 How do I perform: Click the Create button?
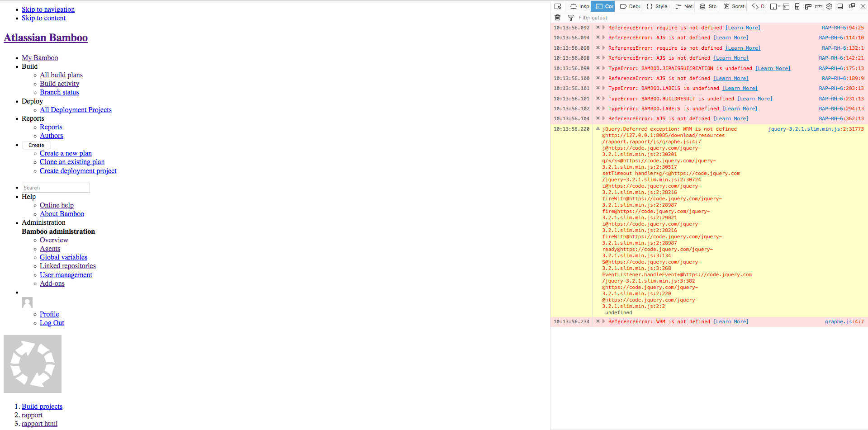tap(36, 145)
